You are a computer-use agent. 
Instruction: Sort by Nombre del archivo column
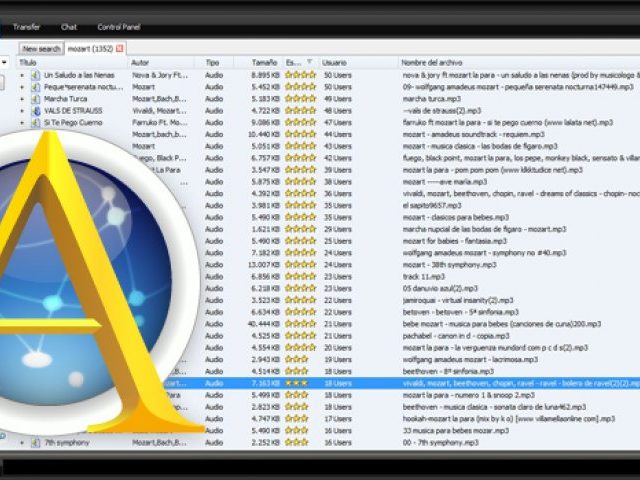point(432,62)
